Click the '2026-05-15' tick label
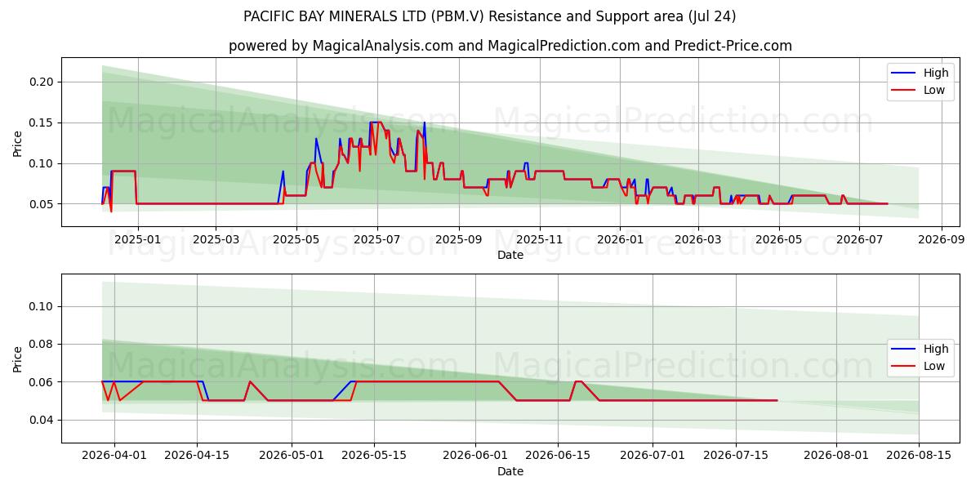Image resolution: width=980 pixels, height=490 pixels. point(376,456)
